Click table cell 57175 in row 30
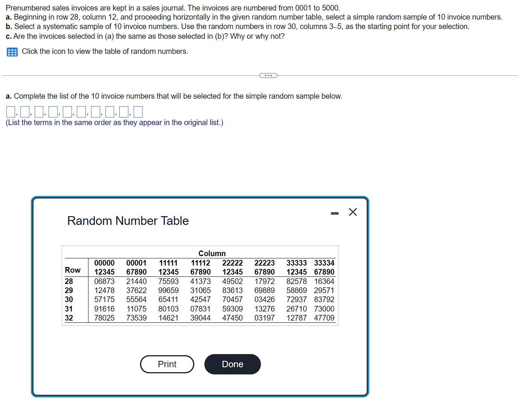Viewport: 518px width, 420px height. [x=104, y=299]
